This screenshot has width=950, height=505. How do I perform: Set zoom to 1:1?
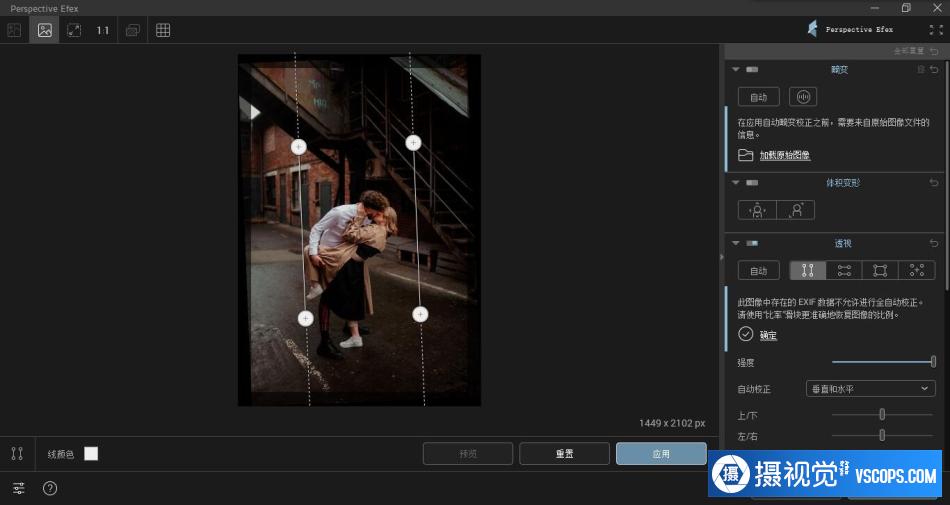tap(102, 30)
